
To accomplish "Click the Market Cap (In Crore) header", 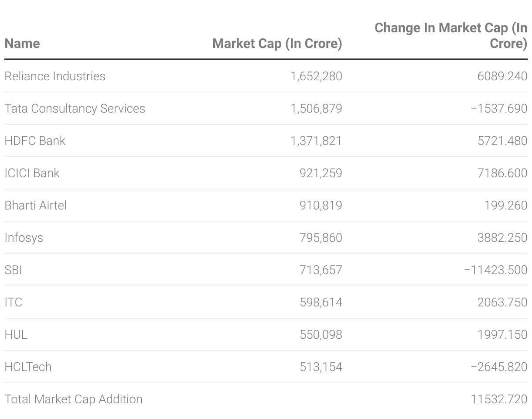I will tap(277, 44).
